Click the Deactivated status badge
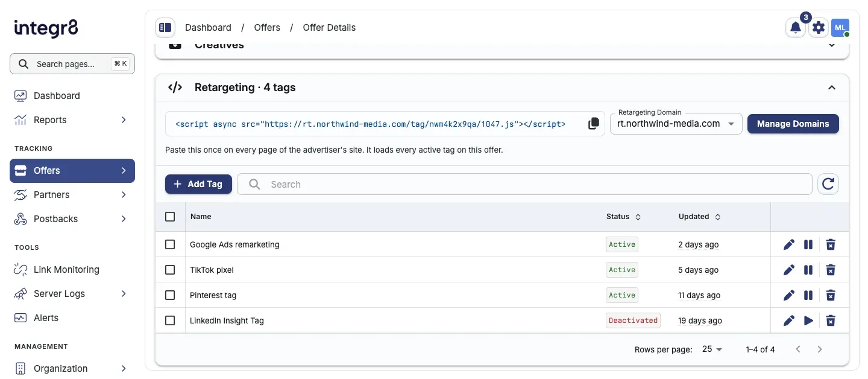Screen dimensions: 868x379 [x=633, y=320]
